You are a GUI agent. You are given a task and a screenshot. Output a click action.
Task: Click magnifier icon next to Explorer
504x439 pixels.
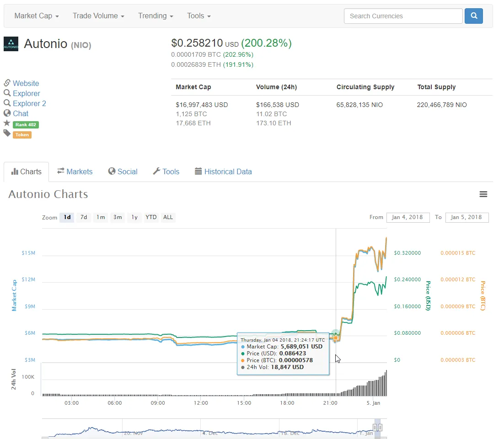7,93
